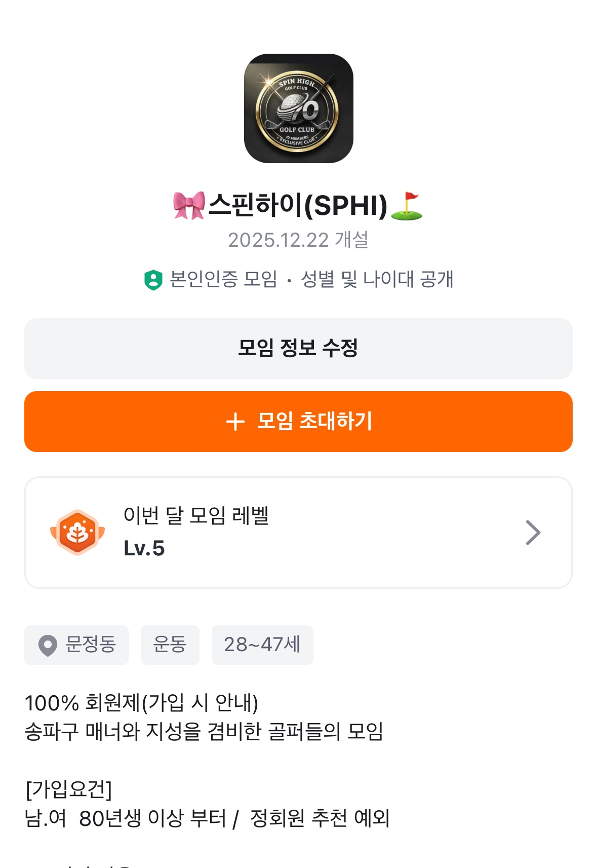Click the golf flag emoji after the title
Screen dimensions: 597x868
click(407, 206)
